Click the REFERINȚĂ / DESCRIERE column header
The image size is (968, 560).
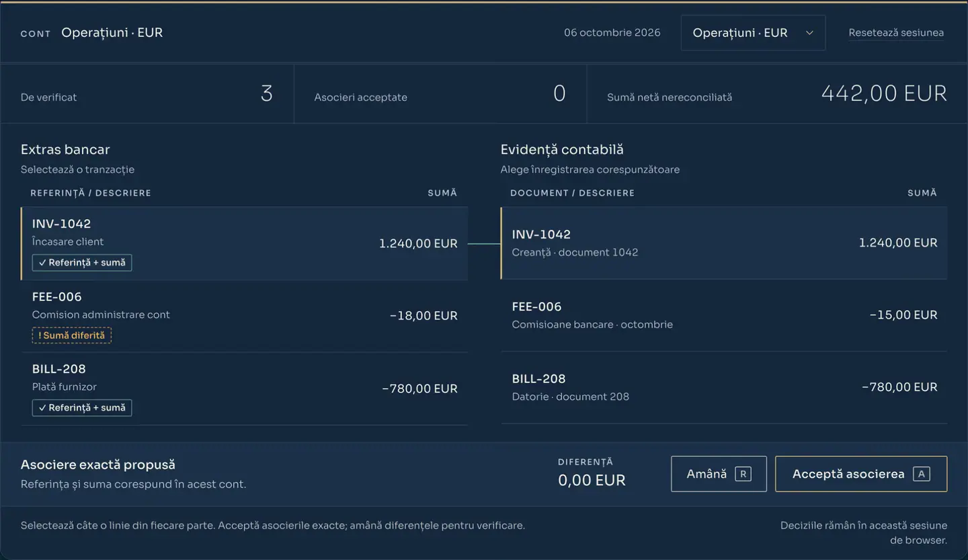(x=91, y=193)
